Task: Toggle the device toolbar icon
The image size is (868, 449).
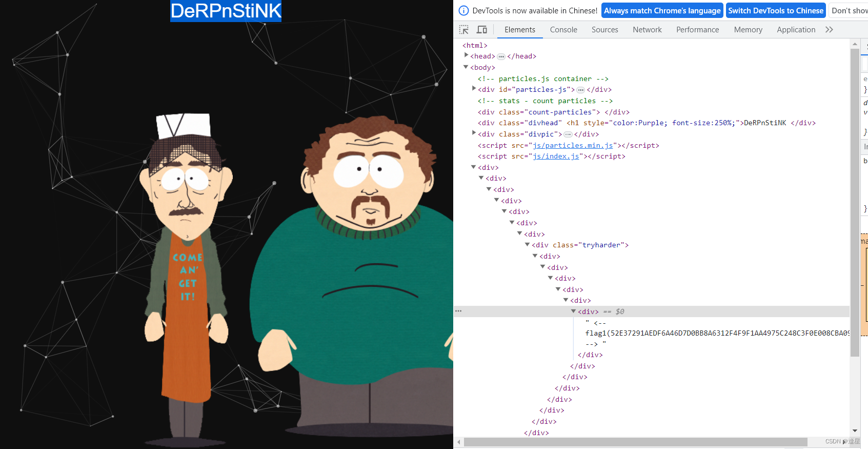Action: pos(482,30)
